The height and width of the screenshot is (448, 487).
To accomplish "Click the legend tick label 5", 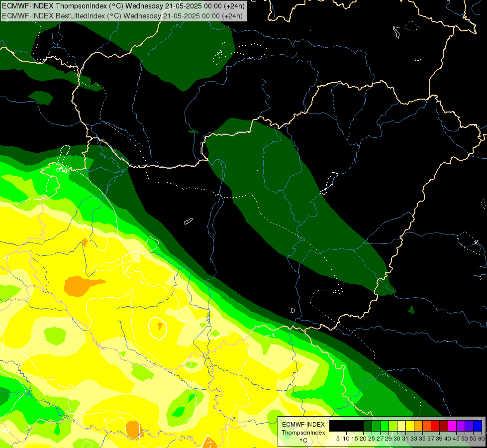I will [338, 439].
